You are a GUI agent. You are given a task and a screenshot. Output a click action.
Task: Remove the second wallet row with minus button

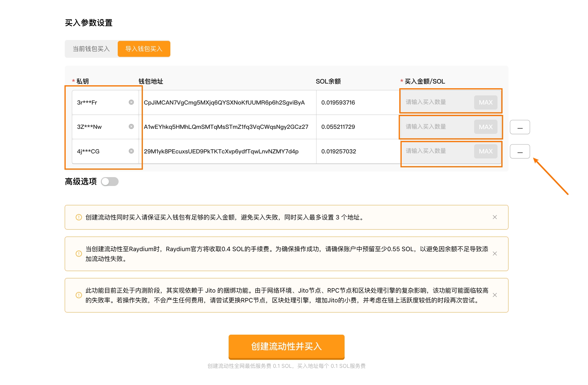coord(520,127)
